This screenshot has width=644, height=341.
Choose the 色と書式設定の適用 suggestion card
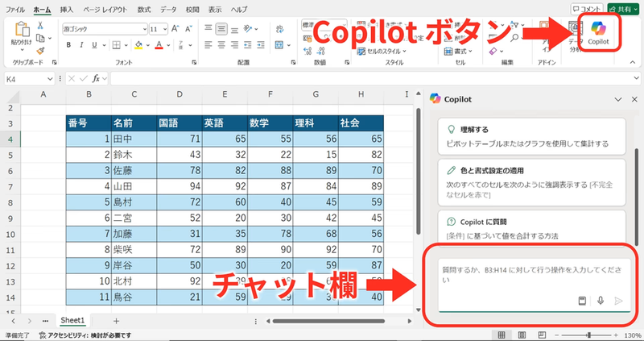pyautogui.click(x=531, y=182)
